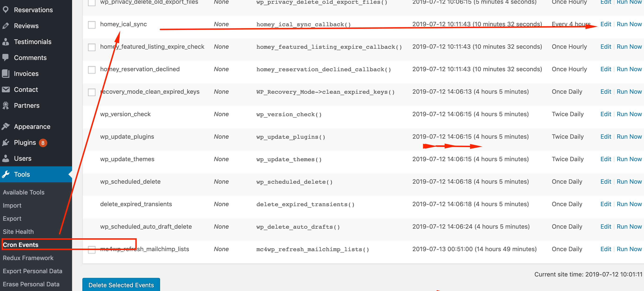Check the homey_reservation_declined row checkbox

click(x=92, y=70)
